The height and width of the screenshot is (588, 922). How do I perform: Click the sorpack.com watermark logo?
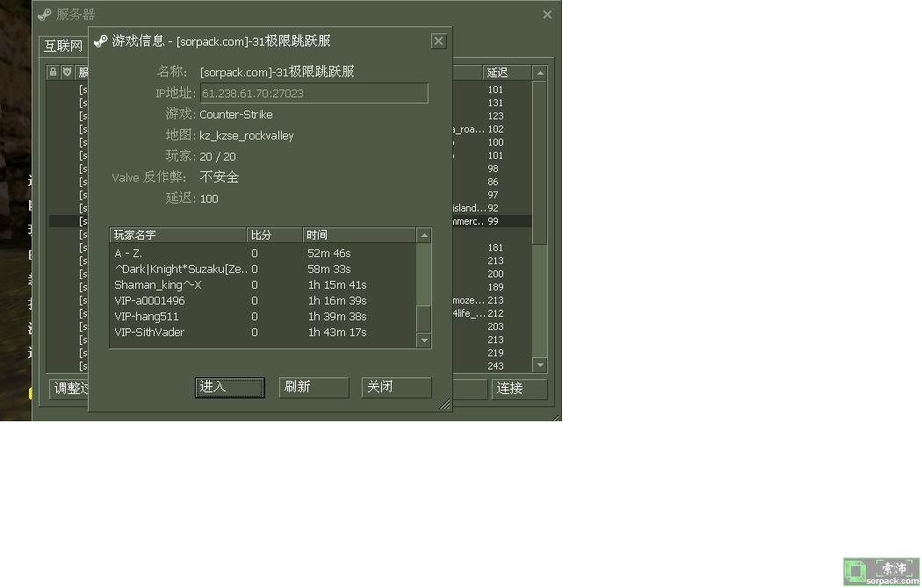881,571
